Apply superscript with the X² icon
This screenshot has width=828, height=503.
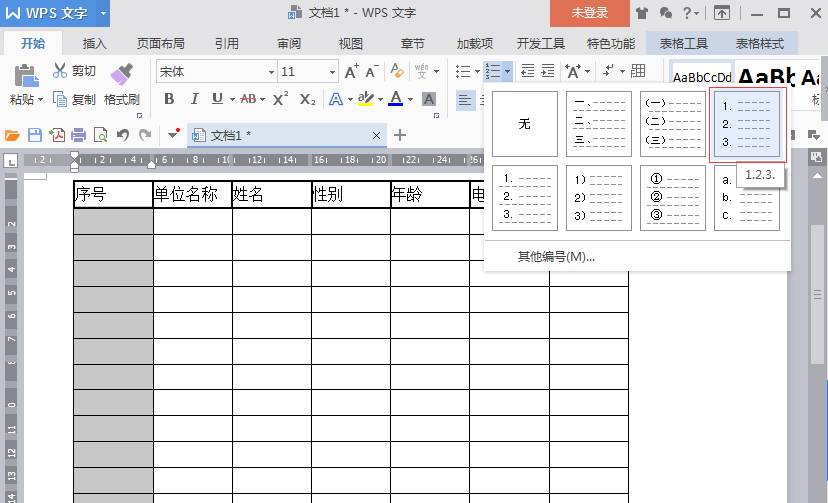pyautogui.click(x=281, y=99)
